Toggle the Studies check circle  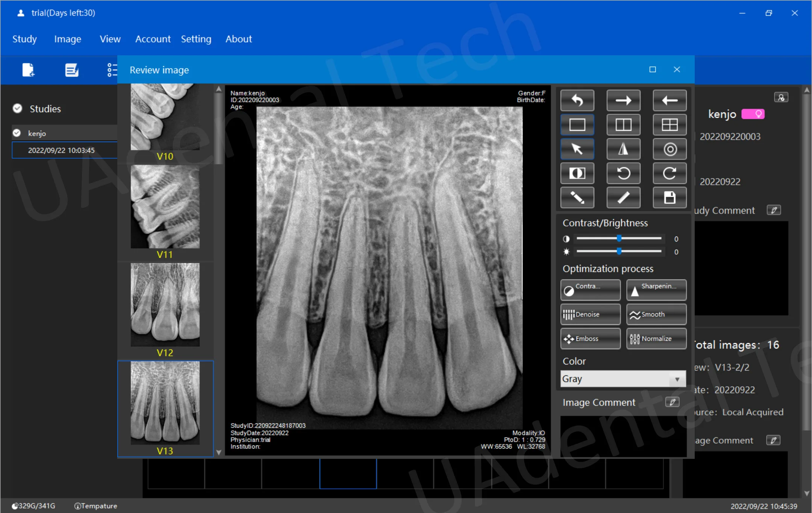click(17, 109)
